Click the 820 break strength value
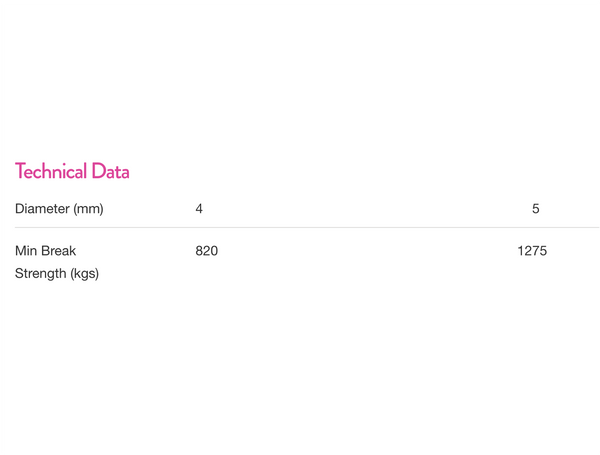 (x=206, y=251)
